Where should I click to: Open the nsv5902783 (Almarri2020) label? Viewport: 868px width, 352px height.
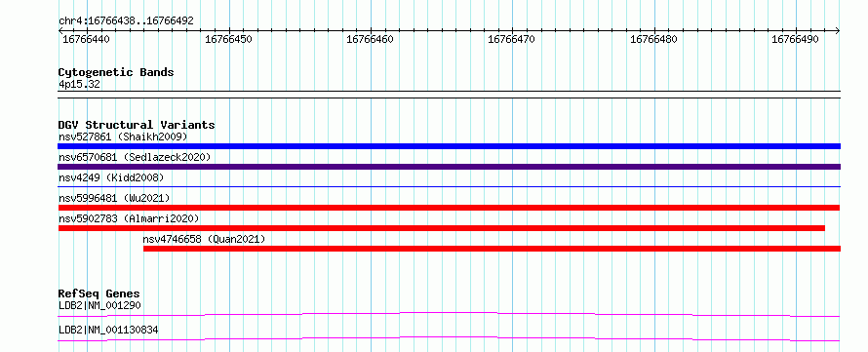[x=129, y=218]
